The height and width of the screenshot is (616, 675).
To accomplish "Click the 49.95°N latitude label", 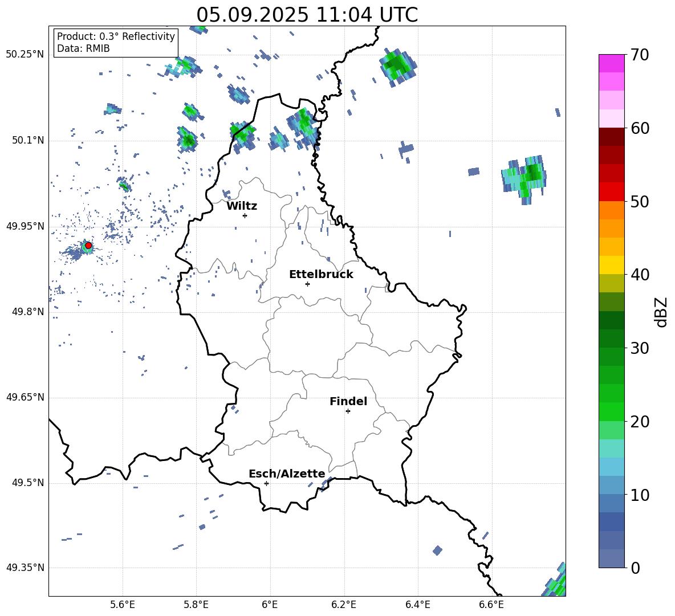I will point(25,226).
